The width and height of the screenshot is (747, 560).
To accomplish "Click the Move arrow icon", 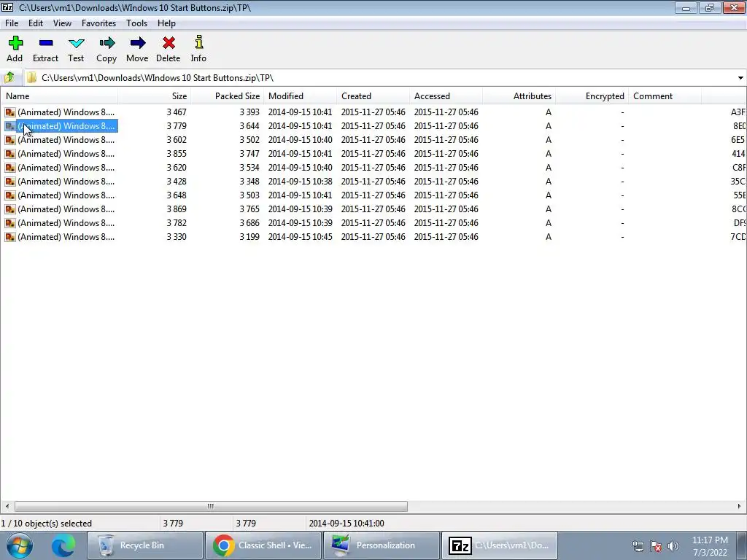I will (x=138, y=43).
